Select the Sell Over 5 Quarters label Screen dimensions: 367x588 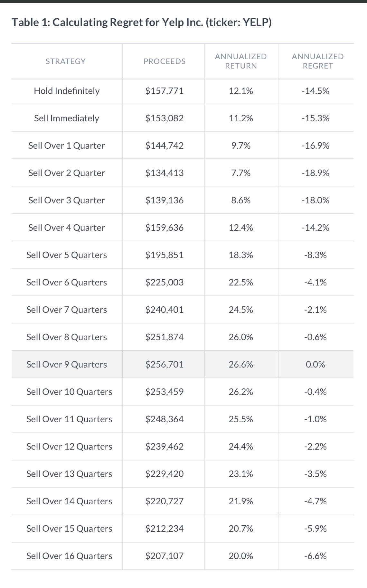[67, 255]
